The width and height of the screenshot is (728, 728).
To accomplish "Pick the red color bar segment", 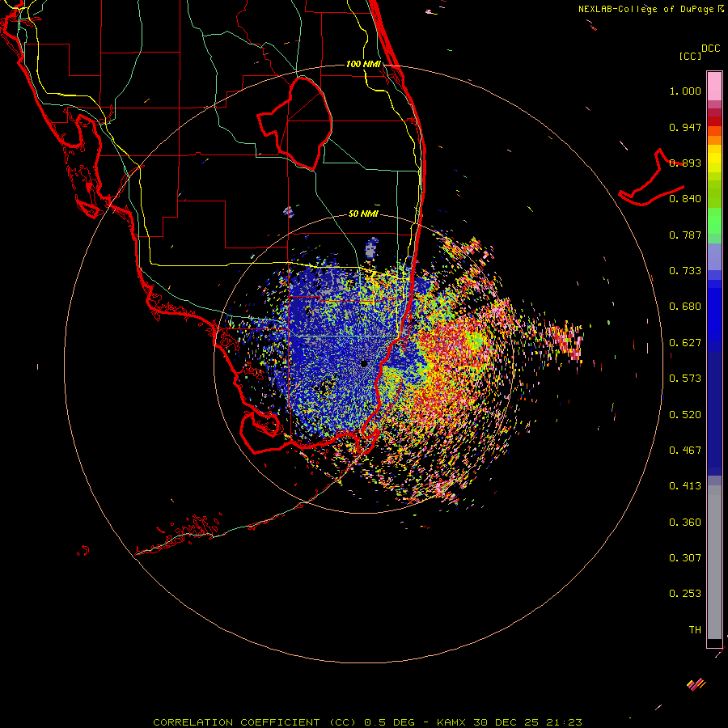I will point(714,121).
